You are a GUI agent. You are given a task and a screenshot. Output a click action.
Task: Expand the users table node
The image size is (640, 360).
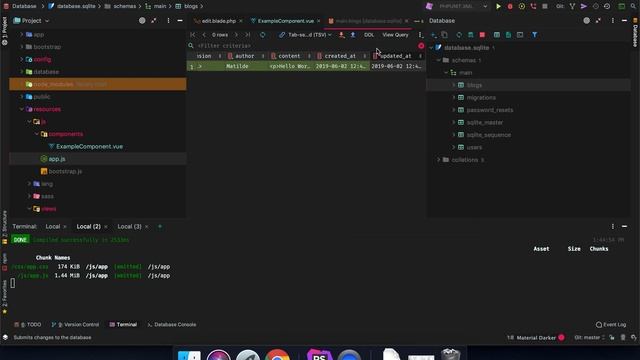click(453, 147)
